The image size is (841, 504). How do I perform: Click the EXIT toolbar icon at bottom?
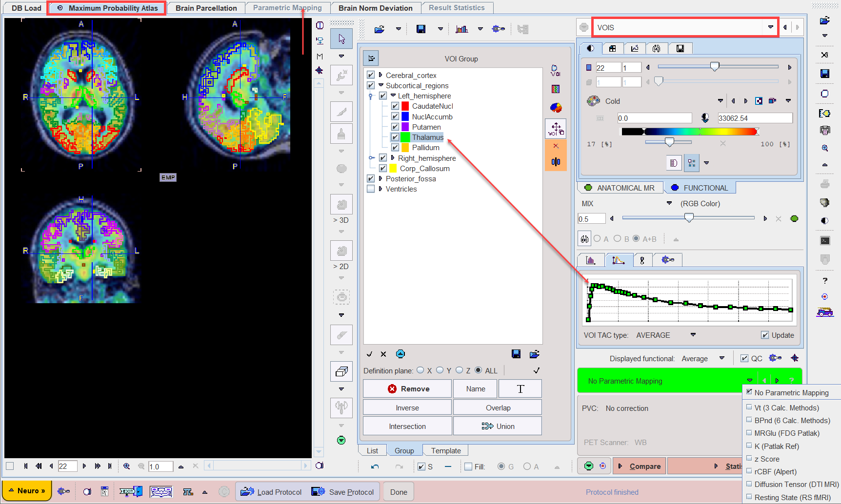[131, 491]
